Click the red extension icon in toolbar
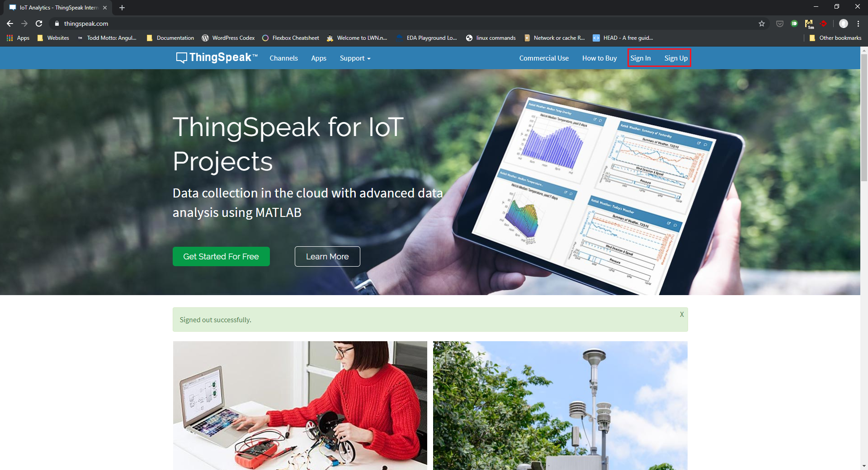This screenshot has width=868, height=470. coord(824,23)
